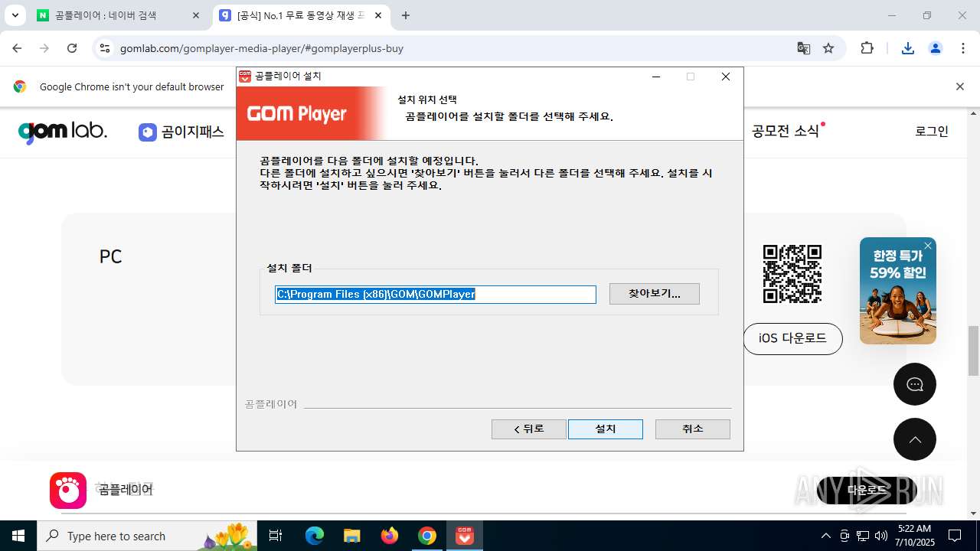Open a new Chrome tab
The height and width of the screenshot is (551, 980).
(x=406, y=15)
